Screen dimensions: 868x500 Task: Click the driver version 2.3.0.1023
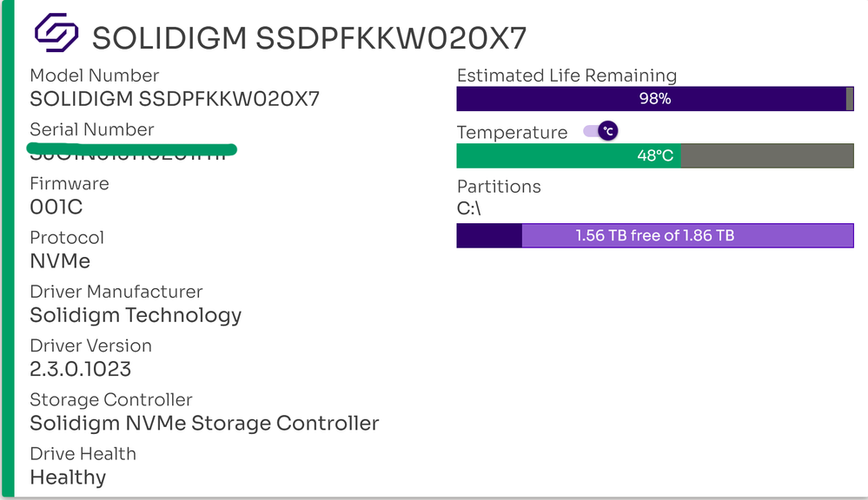click(x=80, y=369)
